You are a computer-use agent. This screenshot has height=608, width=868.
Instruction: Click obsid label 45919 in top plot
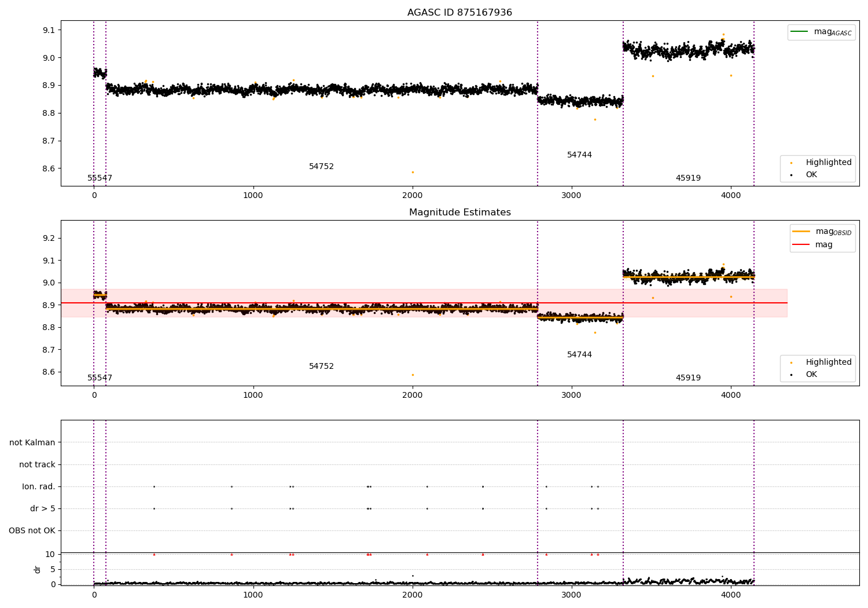[x=688, y=178]
